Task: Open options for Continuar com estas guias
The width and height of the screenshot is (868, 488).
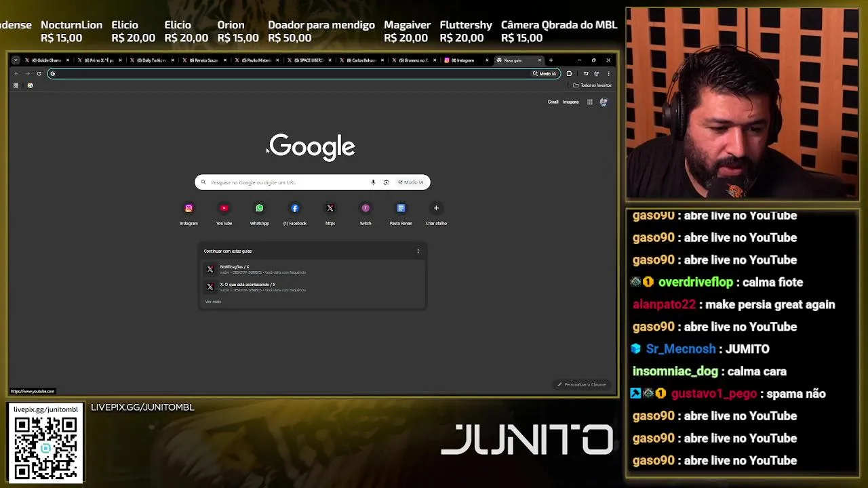Action: [418, 251]
